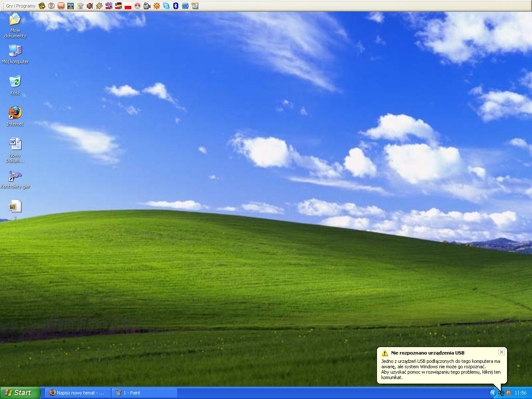Launch the orange smiling sun icon in toolbar
Viewport: 532px width, 399px height.
click(x=157, y=6)
